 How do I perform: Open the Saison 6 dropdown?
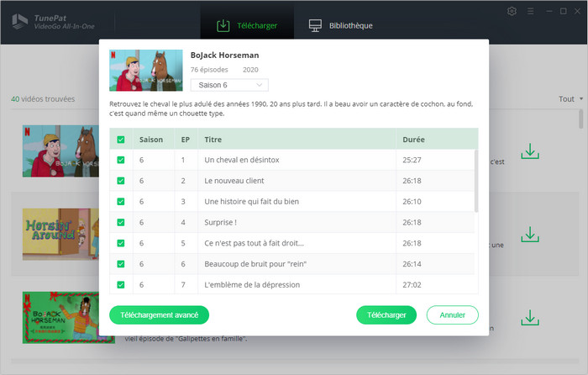tap(229, 85)
